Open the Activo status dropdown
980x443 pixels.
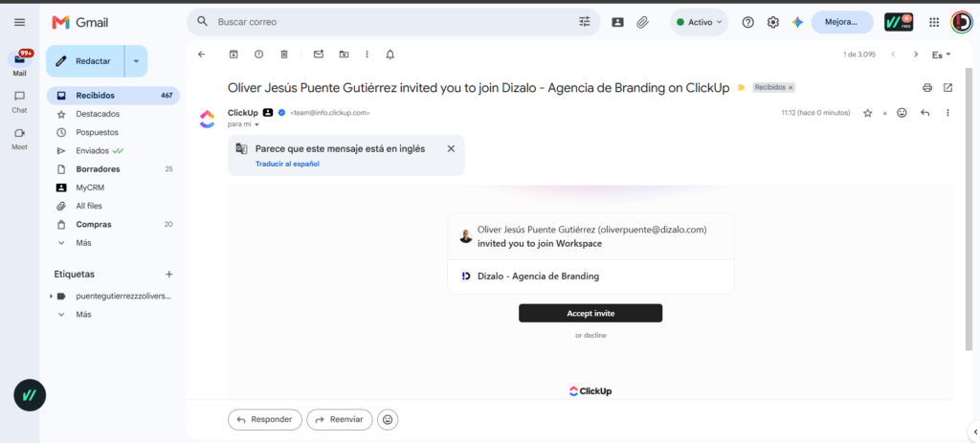[x=700, y=22]
